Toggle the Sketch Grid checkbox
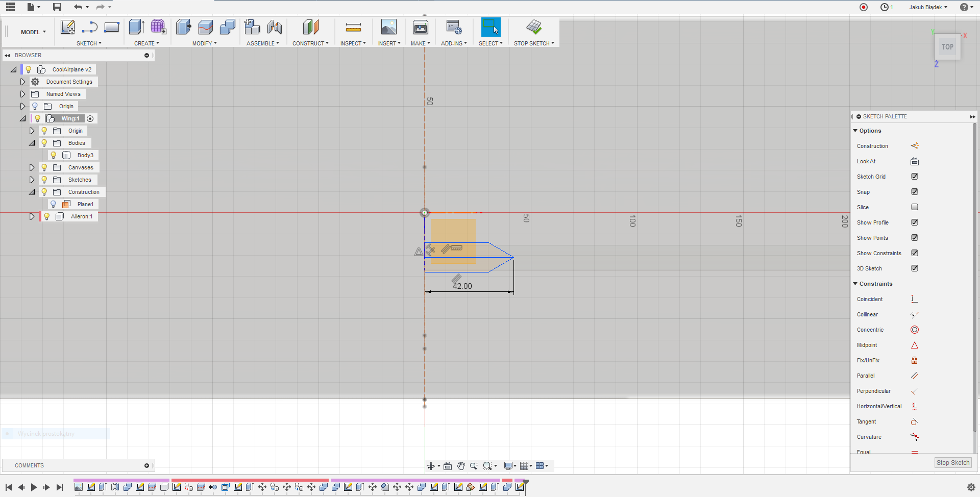 915,177
